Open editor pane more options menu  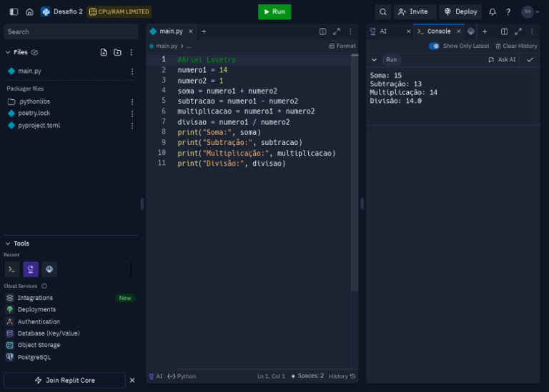tap(350, 32)
